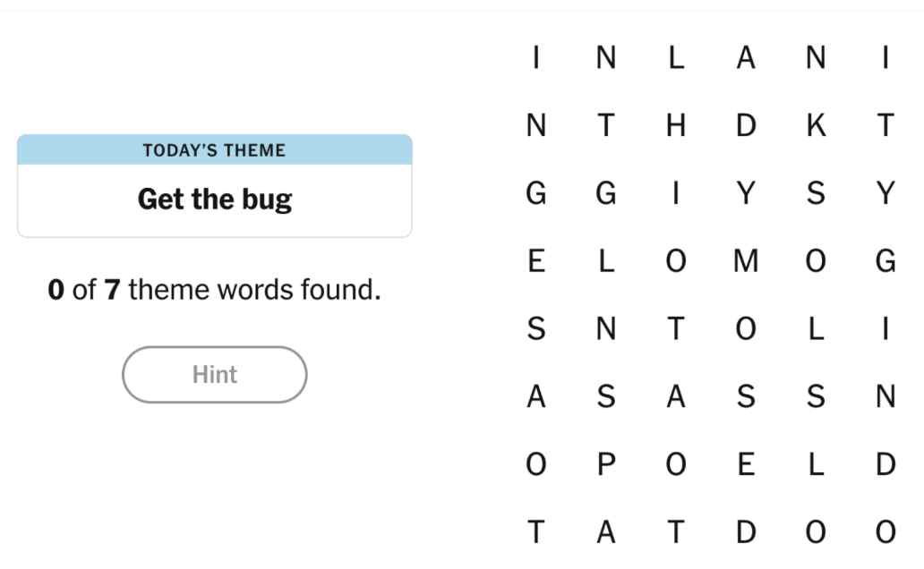Select the T between N and O
The height and width of the screenshot is (569, 924).
(676, 329)
